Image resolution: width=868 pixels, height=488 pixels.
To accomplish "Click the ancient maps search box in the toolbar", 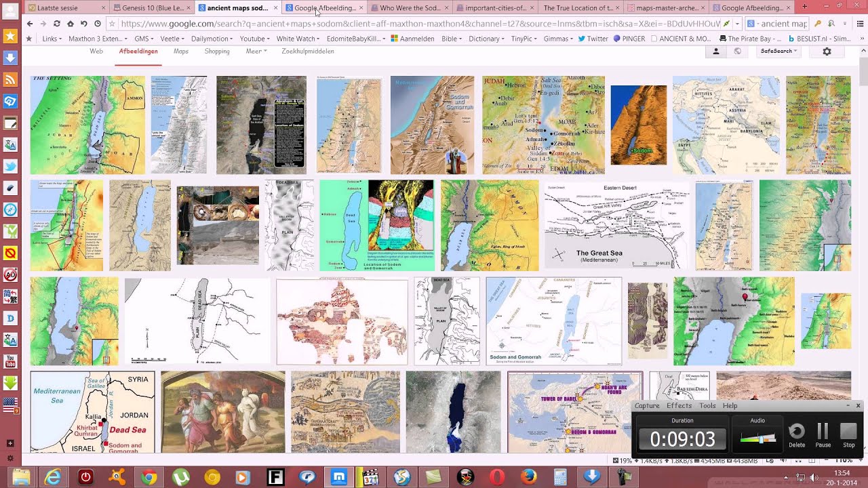I will coord(778,24).
